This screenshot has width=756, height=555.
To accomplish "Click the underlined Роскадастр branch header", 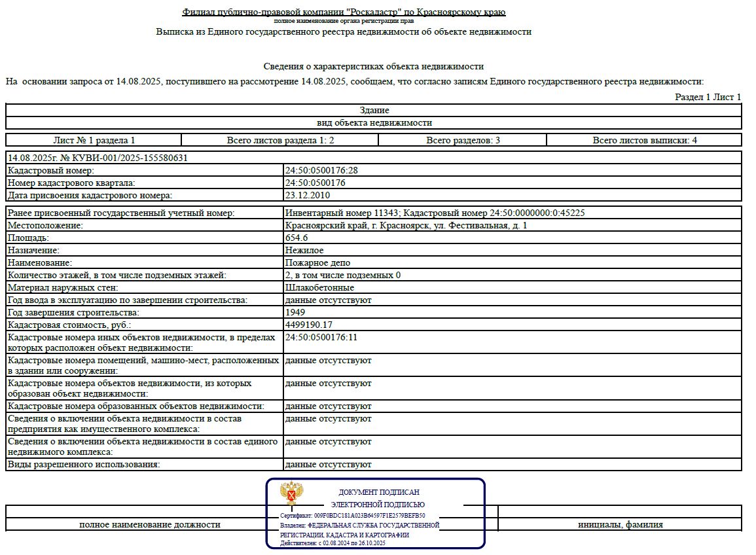I will pyautogui.click(x=344, y=12).
